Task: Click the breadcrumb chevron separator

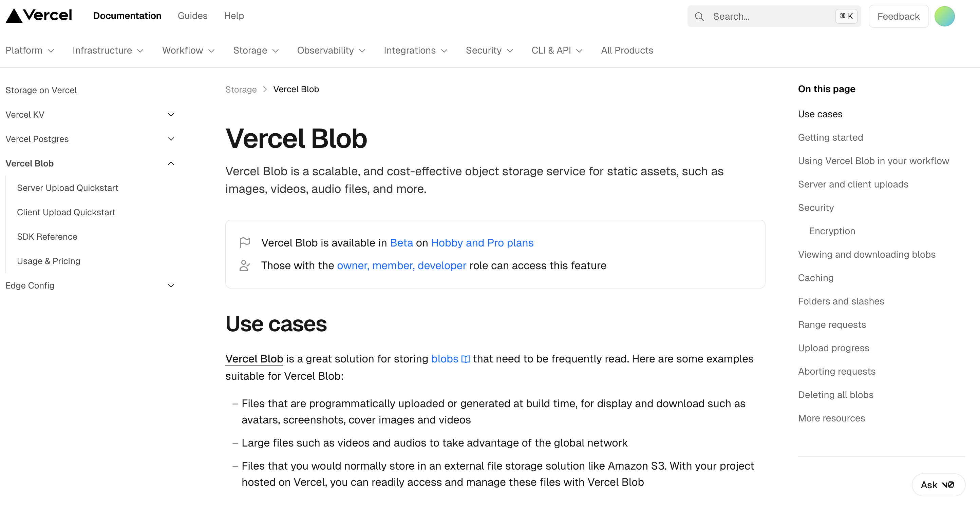Action: [265, 90]
